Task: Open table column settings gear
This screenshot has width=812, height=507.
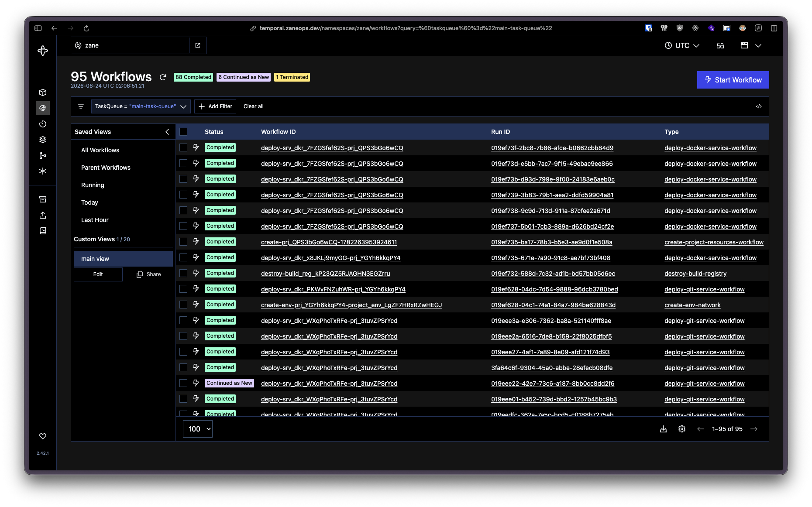Action: pos(682,429)
